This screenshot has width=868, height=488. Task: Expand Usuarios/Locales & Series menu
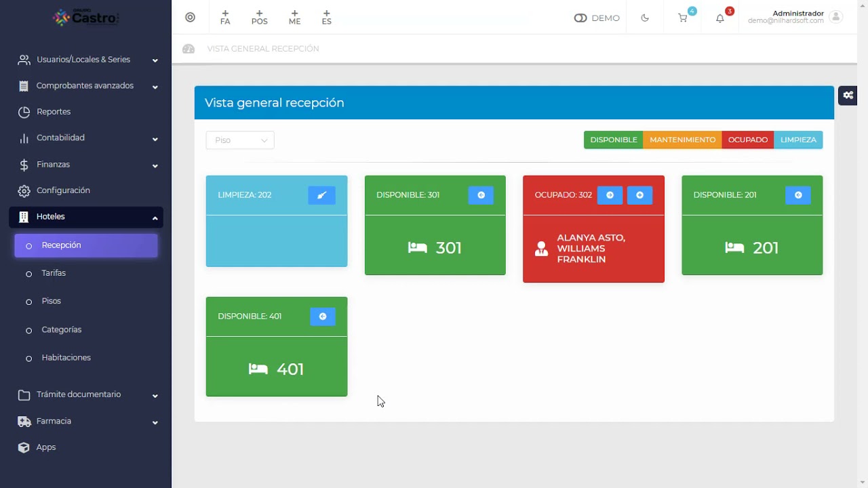[x=155, y=60]
